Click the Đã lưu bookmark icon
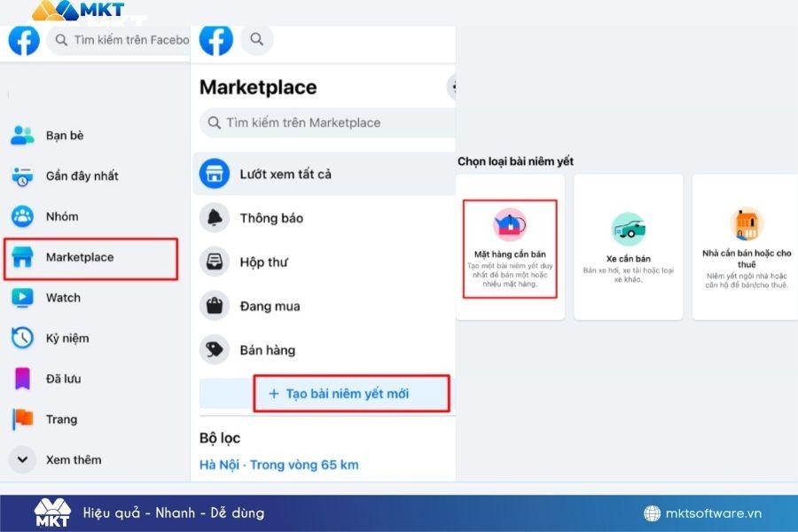Screen dimensions: 798x532 tap(22, 379)
